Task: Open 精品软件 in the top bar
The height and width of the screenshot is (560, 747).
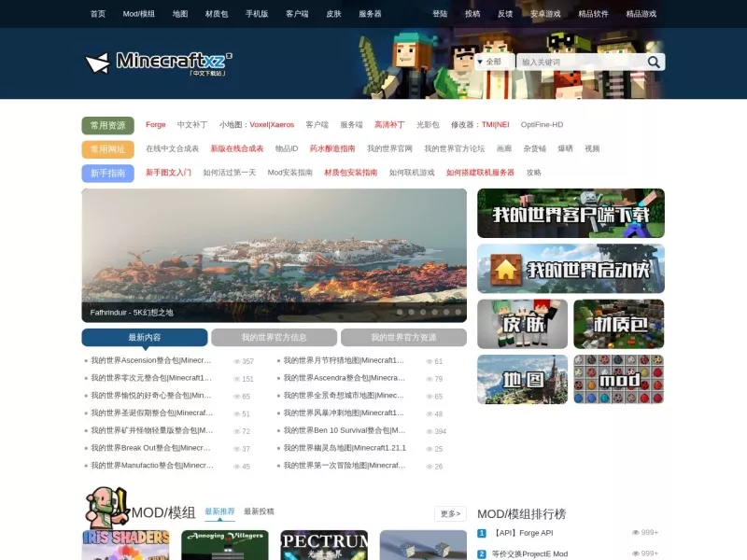Action: (x=593, y=14)
